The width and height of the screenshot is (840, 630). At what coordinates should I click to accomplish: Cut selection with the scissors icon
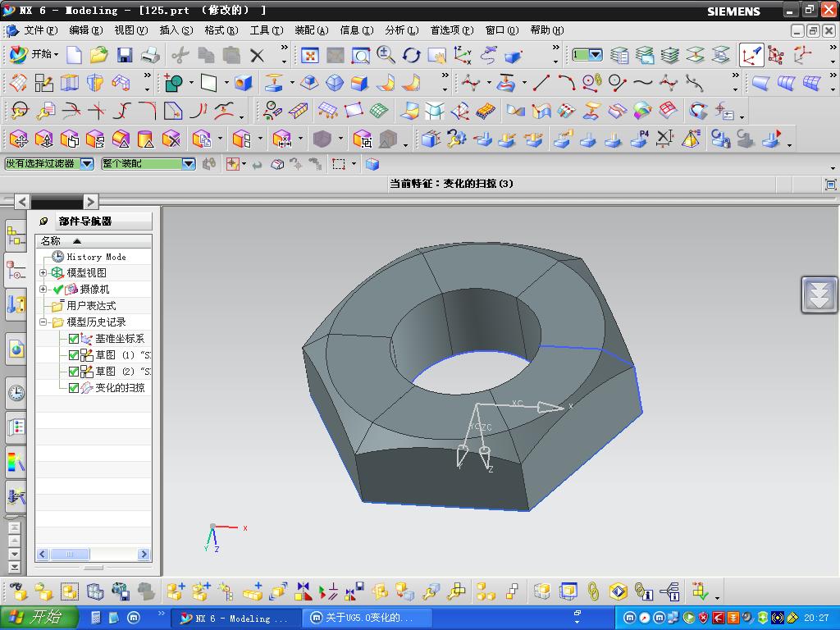click(180, 55)
